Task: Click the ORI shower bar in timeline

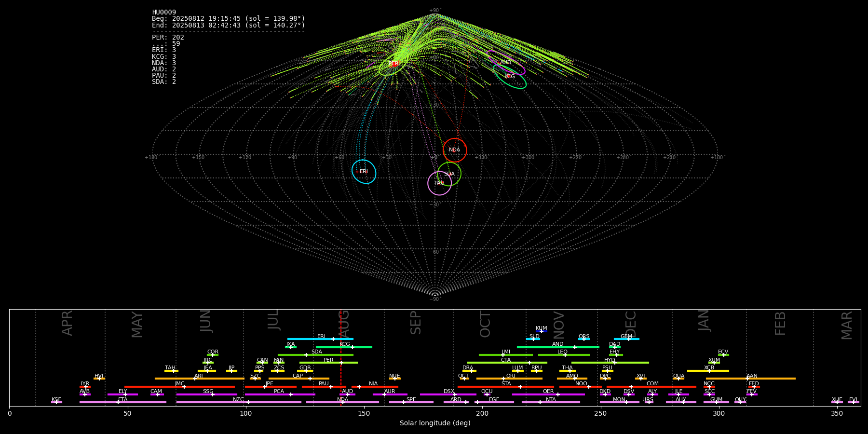Action: [509, 379]
